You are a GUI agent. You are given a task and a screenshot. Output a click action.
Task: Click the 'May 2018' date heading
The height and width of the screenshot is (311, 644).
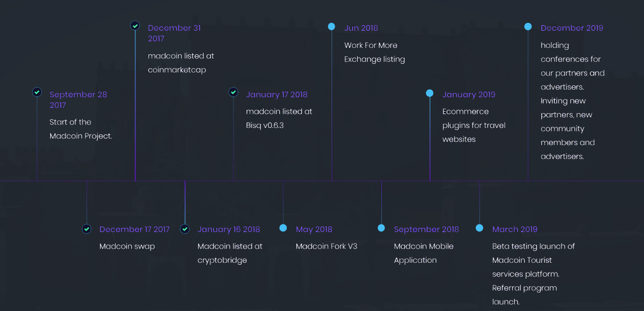point(314,229)
